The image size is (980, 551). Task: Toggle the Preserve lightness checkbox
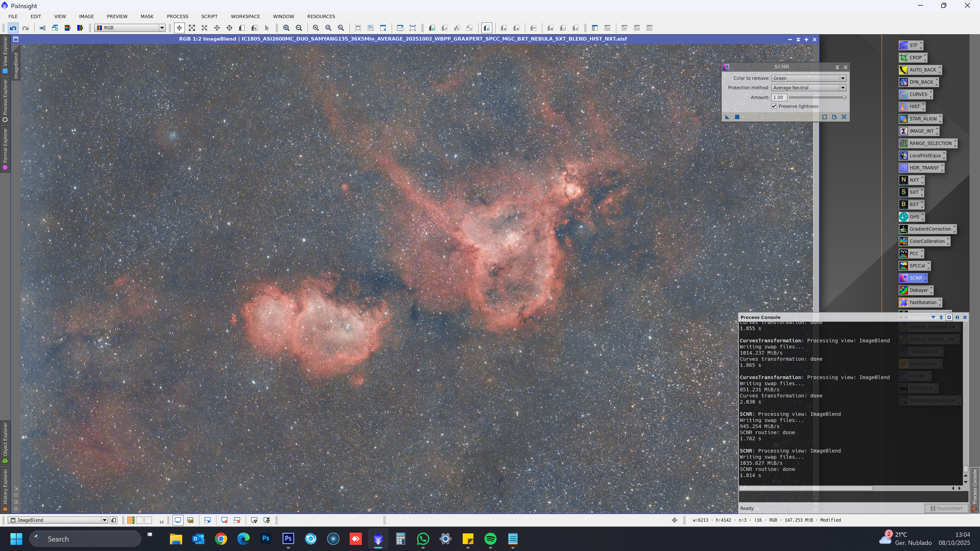tap(774, 106)
